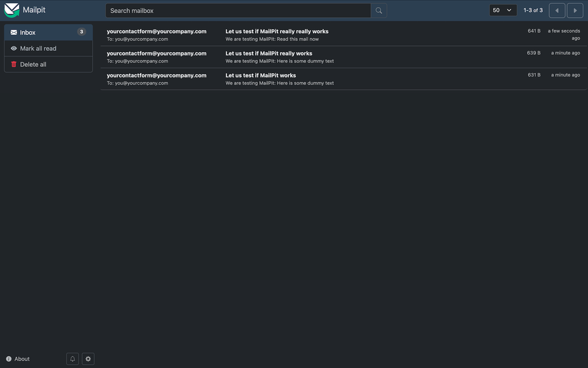Click the Mailpit title text

(34, 10)
